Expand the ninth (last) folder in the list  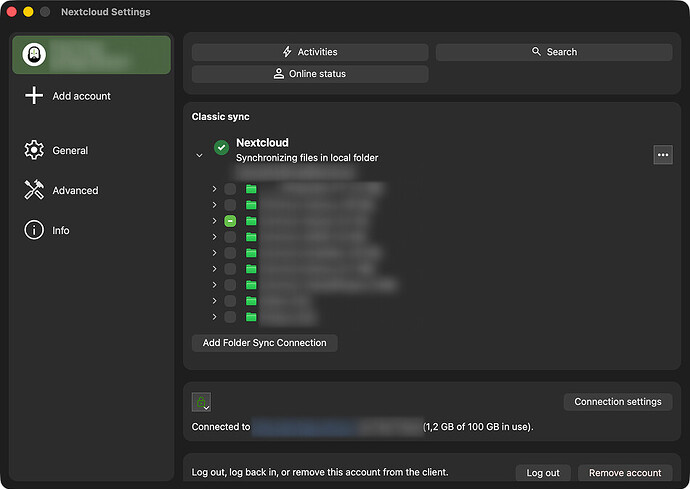coord(214,316)
